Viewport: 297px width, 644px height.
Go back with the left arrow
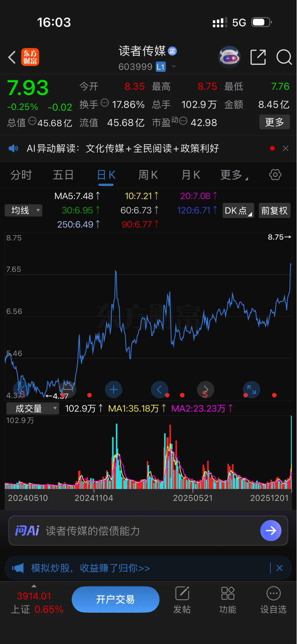[12, 58]
